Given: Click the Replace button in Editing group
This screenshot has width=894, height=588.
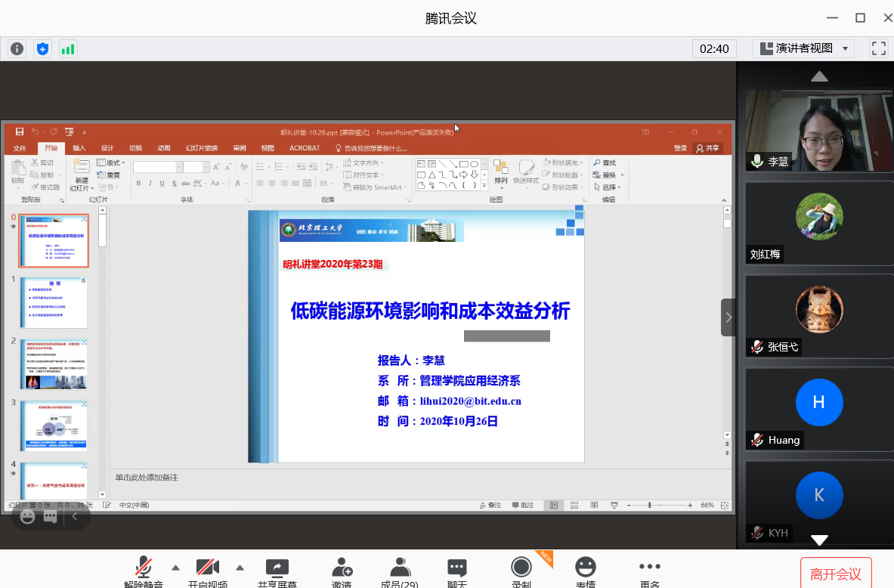Looking at the screenshot, I should (x=608, y=175).
